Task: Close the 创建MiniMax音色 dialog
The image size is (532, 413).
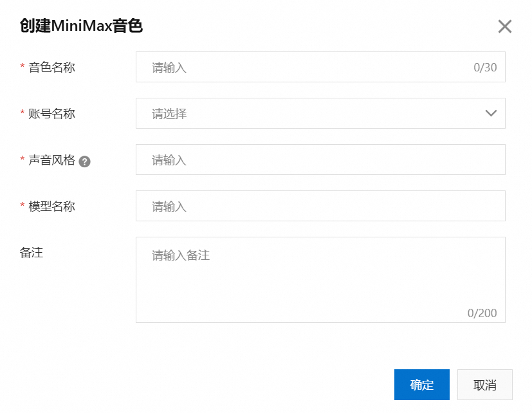Action: point(504,26)
